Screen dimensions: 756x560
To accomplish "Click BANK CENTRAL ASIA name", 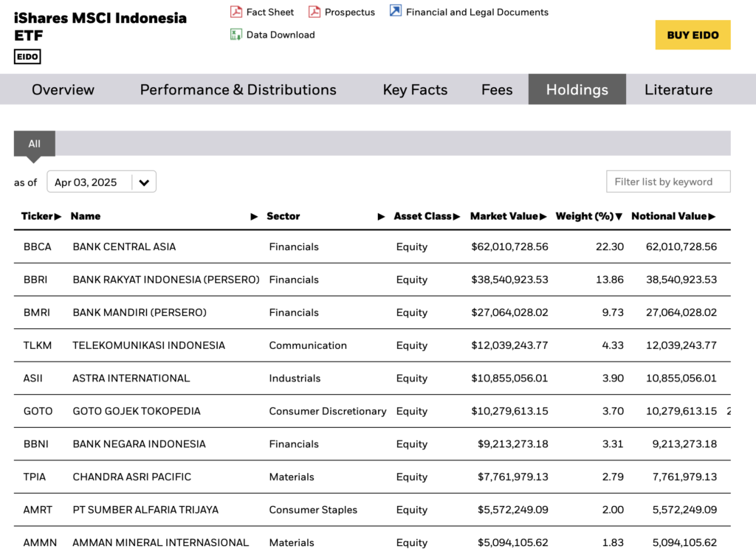I will pos(124,246).
